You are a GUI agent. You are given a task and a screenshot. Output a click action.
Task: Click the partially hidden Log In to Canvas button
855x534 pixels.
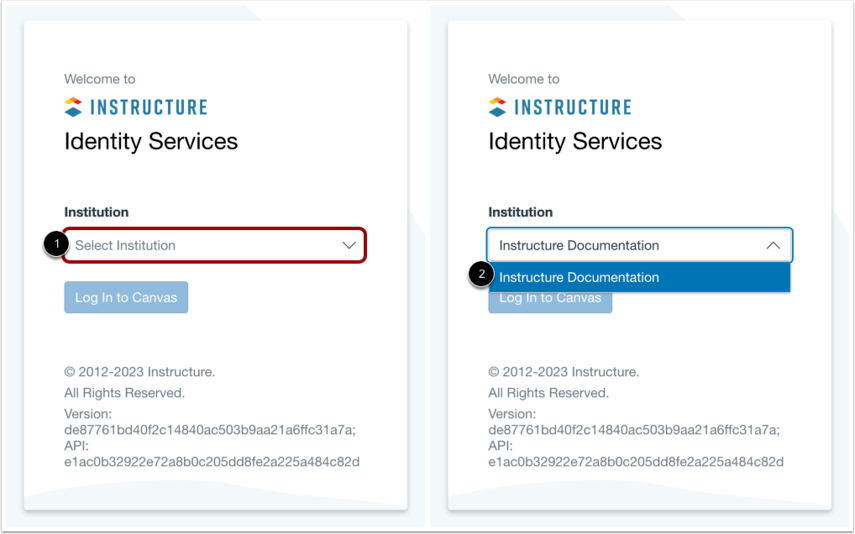tap(550, 302)
